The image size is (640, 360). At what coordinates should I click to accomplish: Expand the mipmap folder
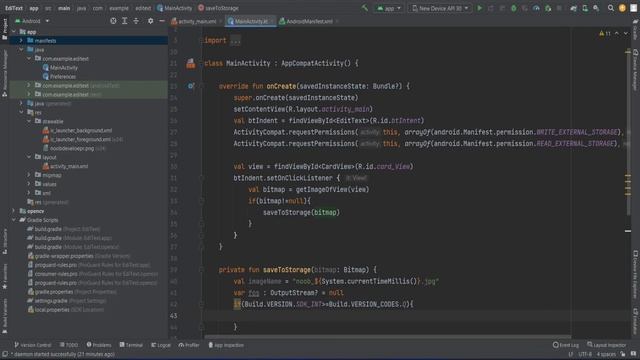(29, 175)
